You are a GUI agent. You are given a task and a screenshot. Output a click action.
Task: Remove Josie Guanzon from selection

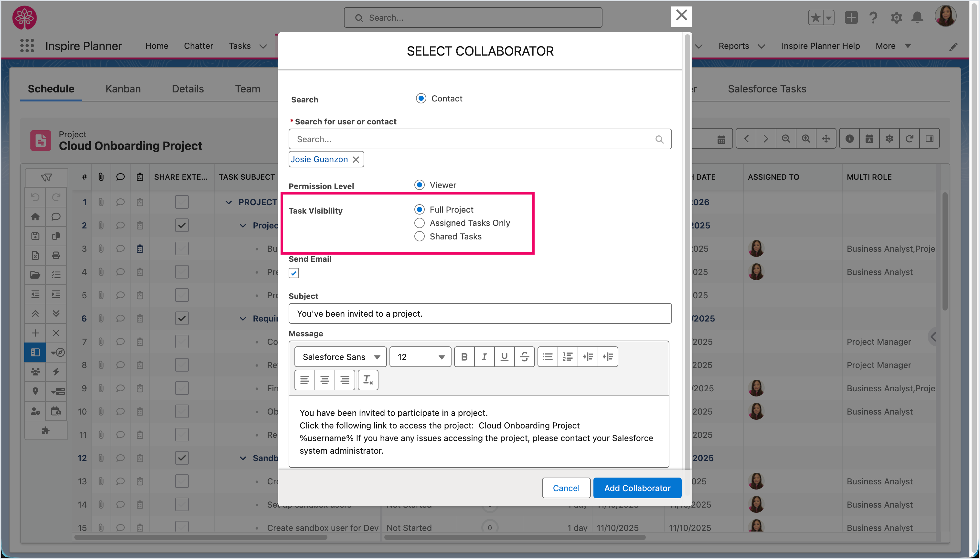point(356,159)
